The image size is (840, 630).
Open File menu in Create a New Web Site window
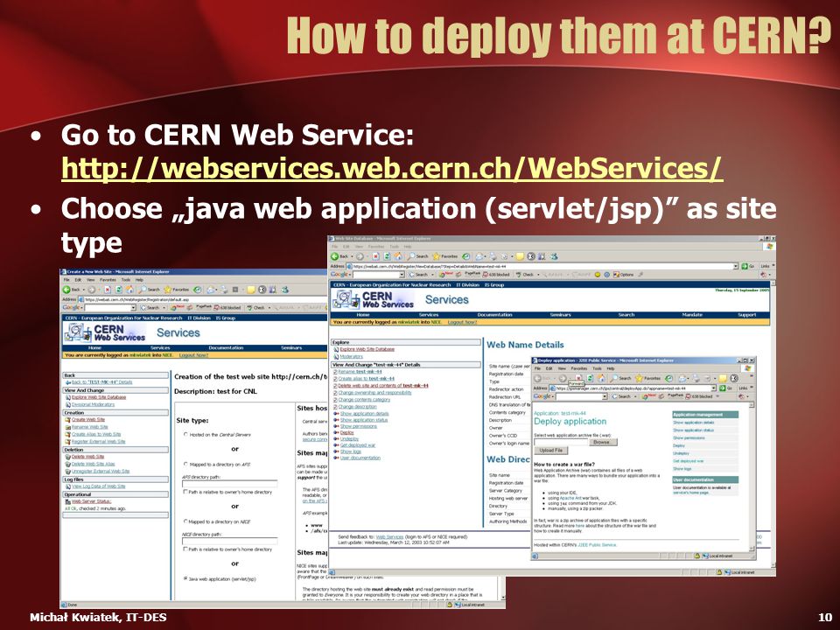[x=67, y=280]
